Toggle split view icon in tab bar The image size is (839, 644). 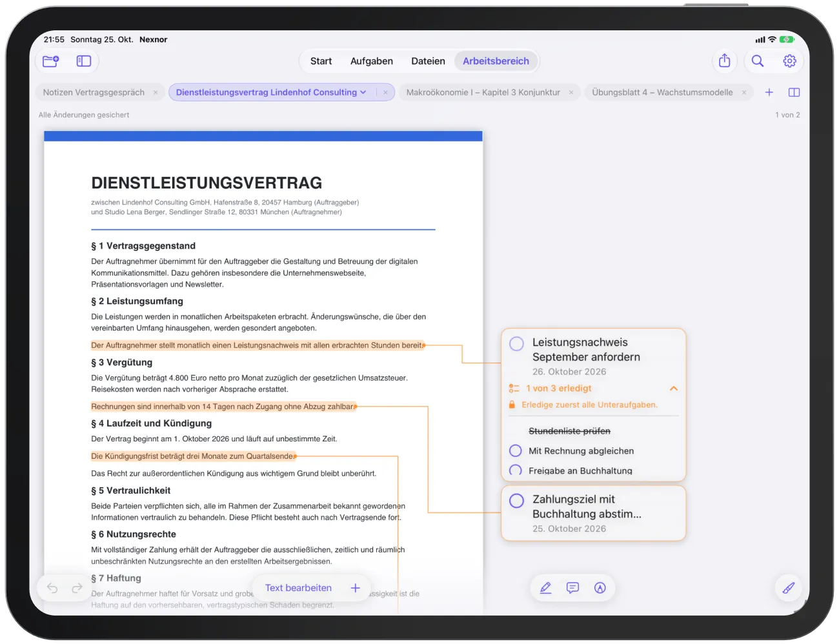click(794, 92)
